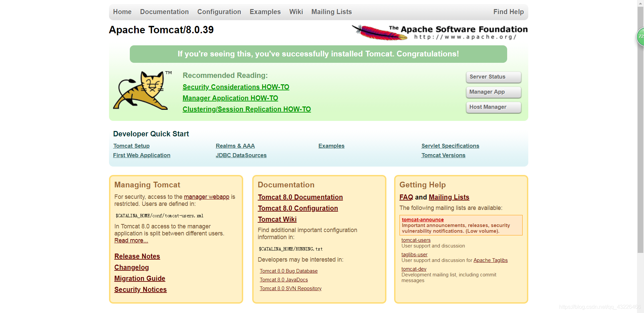Click the Recommended Reading heading
This screenshot has width=644, height=313.
click(x=225, y=76)
